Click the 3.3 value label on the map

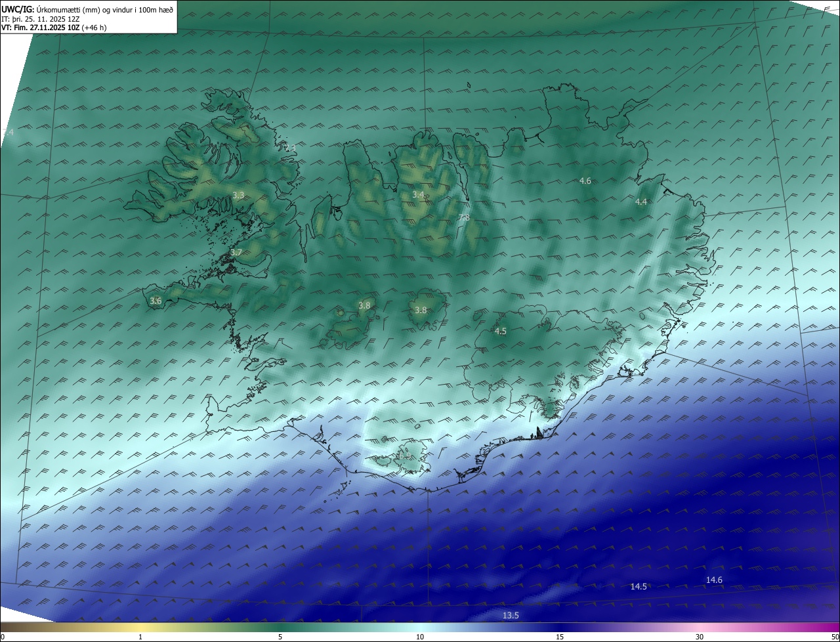pos(238,195)
